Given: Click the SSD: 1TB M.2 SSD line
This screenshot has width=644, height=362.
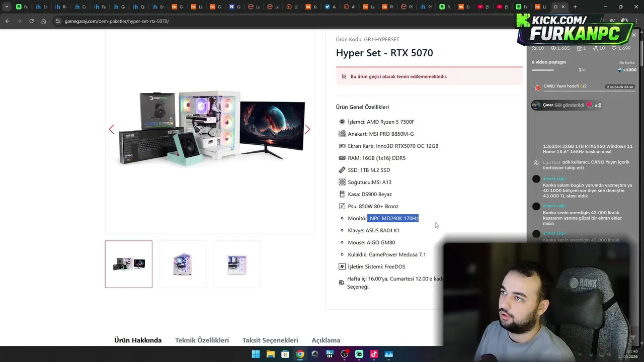Looking at the screenshot, I should tap(369, 170).
